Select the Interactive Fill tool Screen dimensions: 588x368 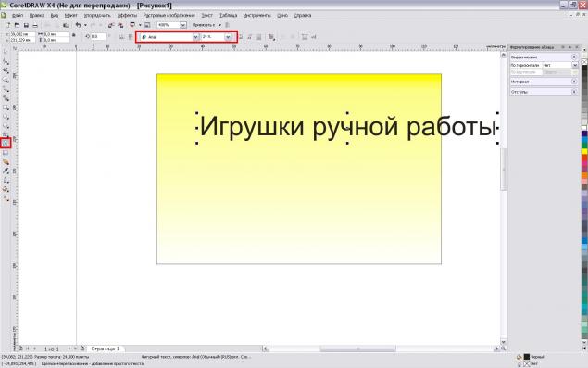6,198
